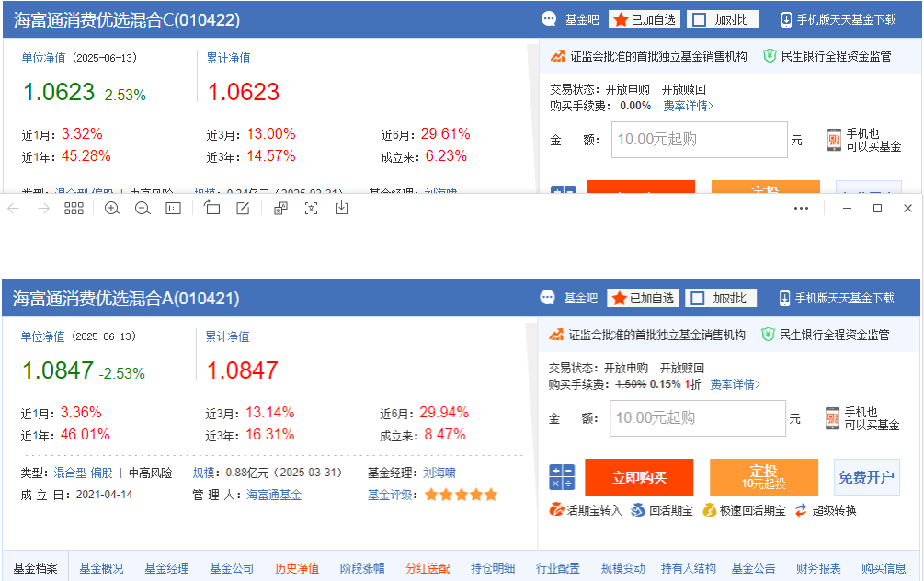Select 活期宝转入 option

(x=585, y=510)
